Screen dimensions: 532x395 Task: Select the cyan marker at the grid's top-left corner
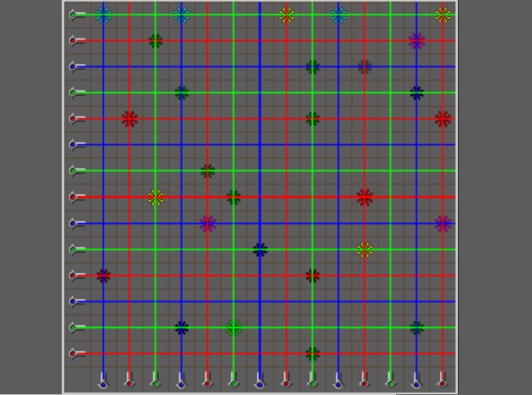(103, 15)
